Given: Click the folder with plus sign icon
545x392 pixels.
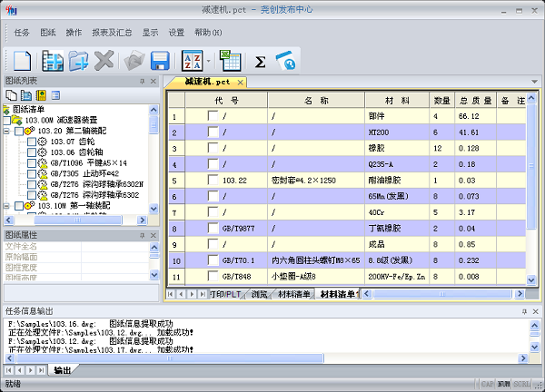Looking at the screenshot, I should click(78, 61).
